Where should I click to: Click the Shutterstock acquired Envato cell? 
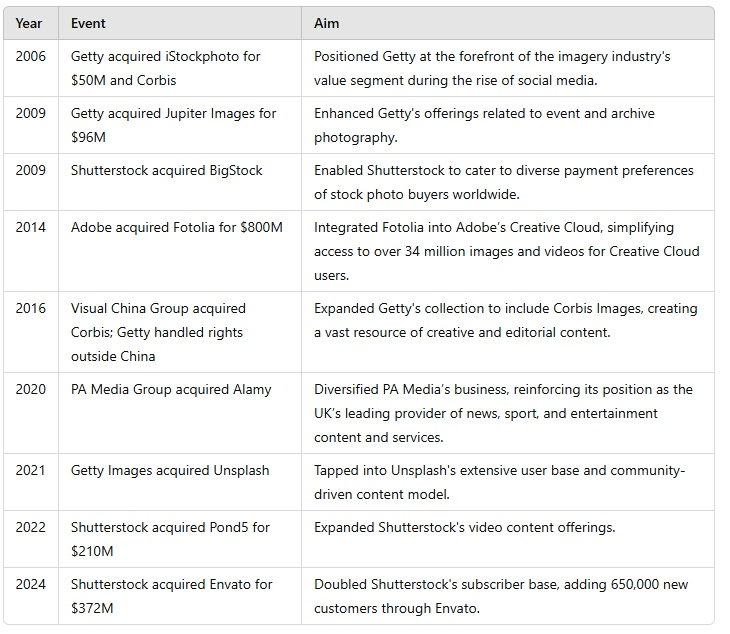pos(171,595)
